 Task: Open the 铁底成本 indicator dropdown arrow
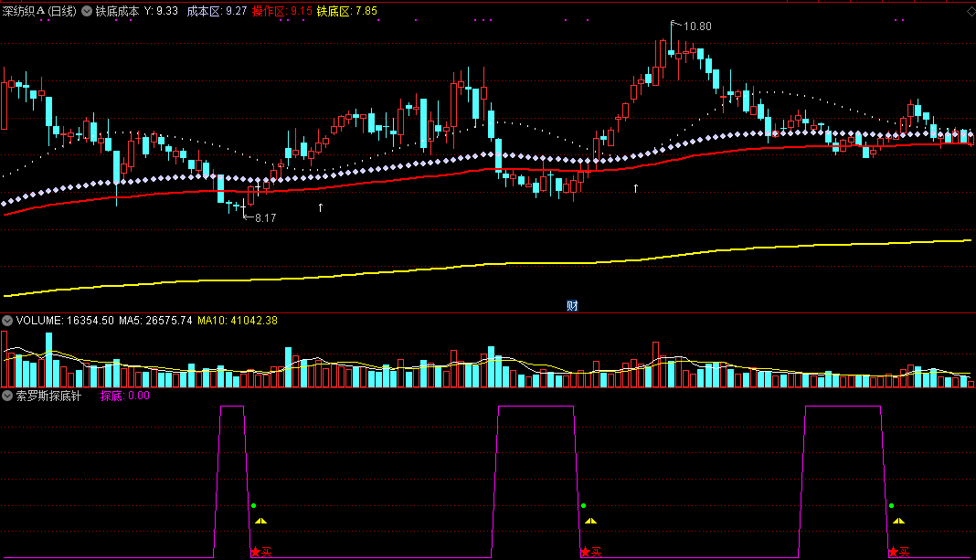click(x=87, y=11)
